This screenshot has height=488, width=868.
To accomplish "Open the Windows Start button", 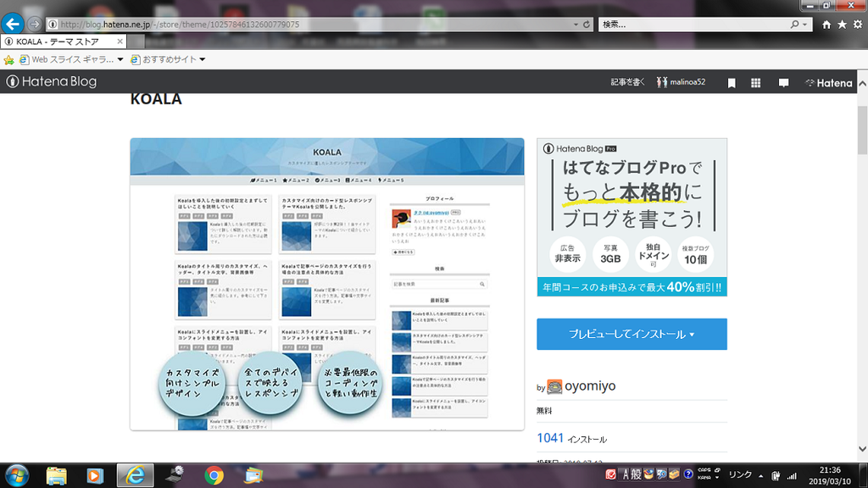I will coord(17,475).
